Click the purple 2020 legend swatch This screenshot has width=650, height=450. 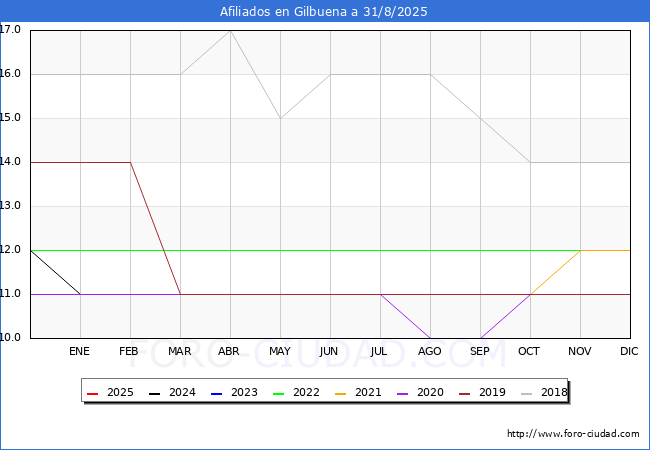pyautogui.click(x=403, y=393)
